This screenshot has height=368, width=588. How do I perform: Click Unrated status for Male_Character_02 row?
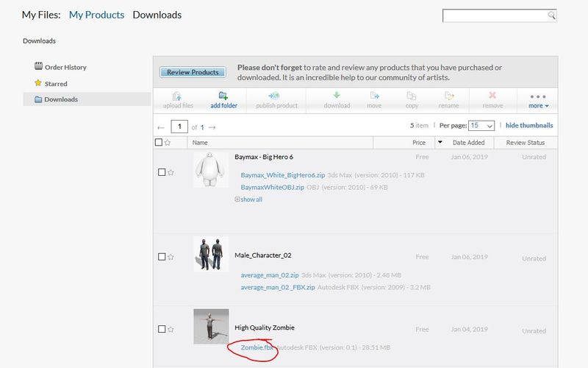click(534, 258)
